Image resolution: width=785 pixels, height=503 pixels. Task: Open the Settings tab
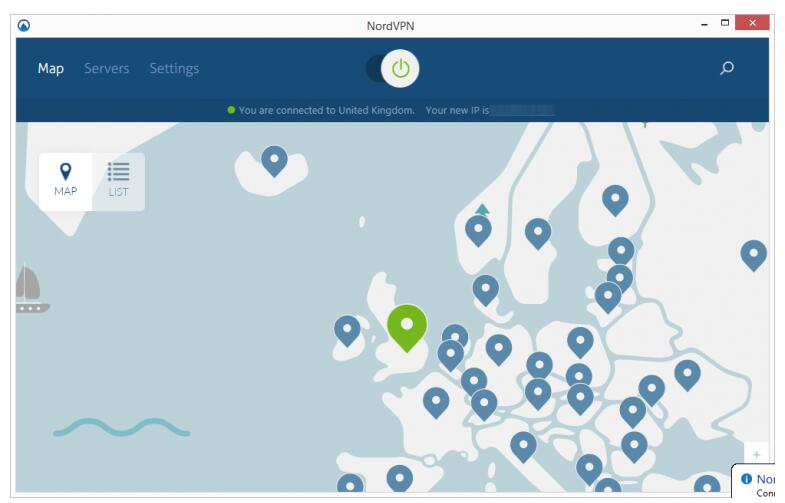(x=174, y=68)
